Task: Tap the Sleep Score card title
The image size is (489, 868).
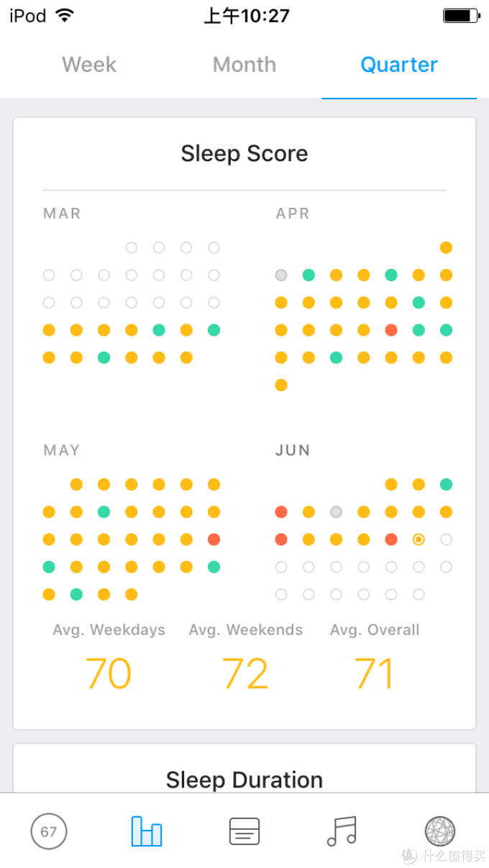Action: (x=244, y=153)
